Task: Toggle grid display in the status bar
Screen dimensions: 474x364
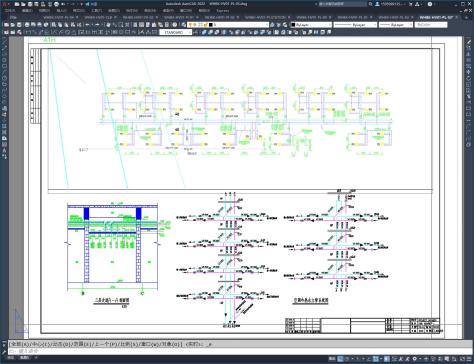Action: coord(341,359)
